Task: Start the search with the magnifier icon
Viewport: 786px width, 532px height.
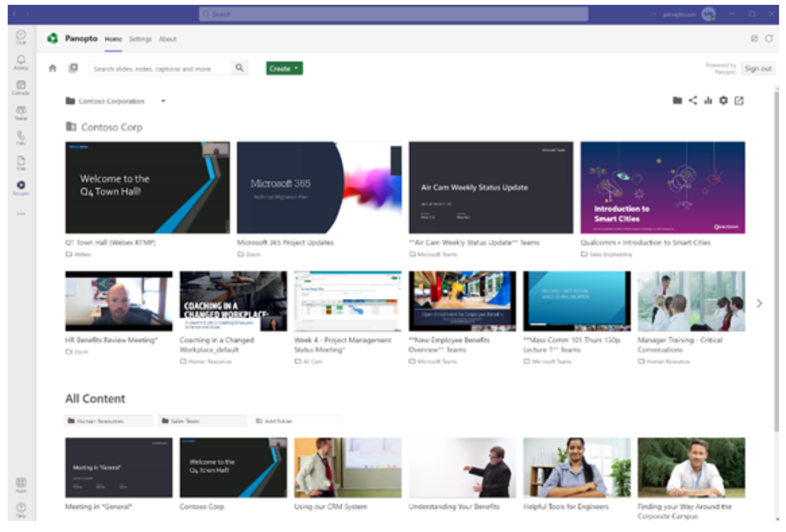Action: tap(240, 68)
